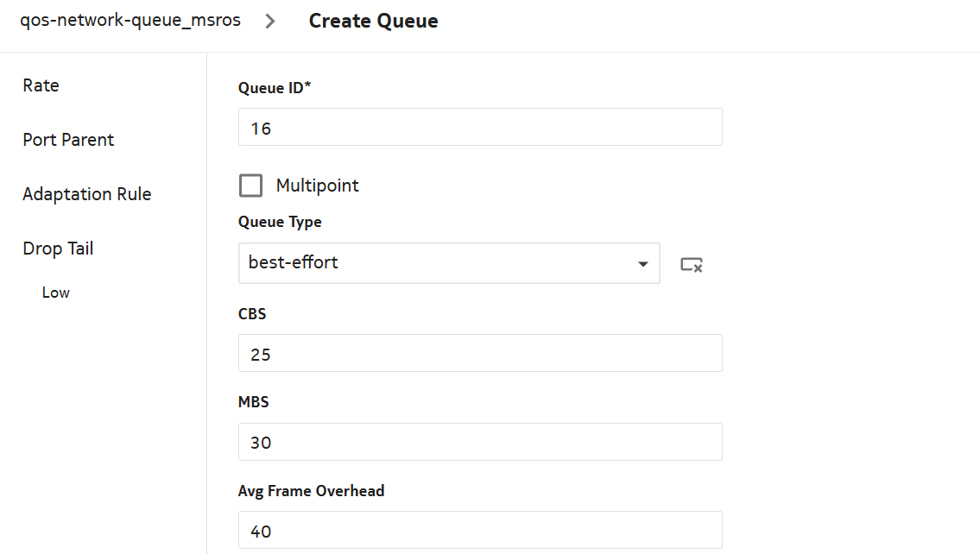Select Adaptation Rule in side navigation
The height and width of the screenshot is (554, 980).
point(87,194)
